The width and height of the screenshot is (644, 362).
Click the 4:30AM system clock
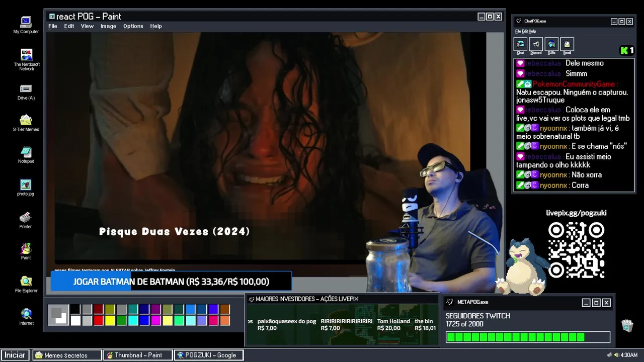pyautogui.click(x=629, y=355)
